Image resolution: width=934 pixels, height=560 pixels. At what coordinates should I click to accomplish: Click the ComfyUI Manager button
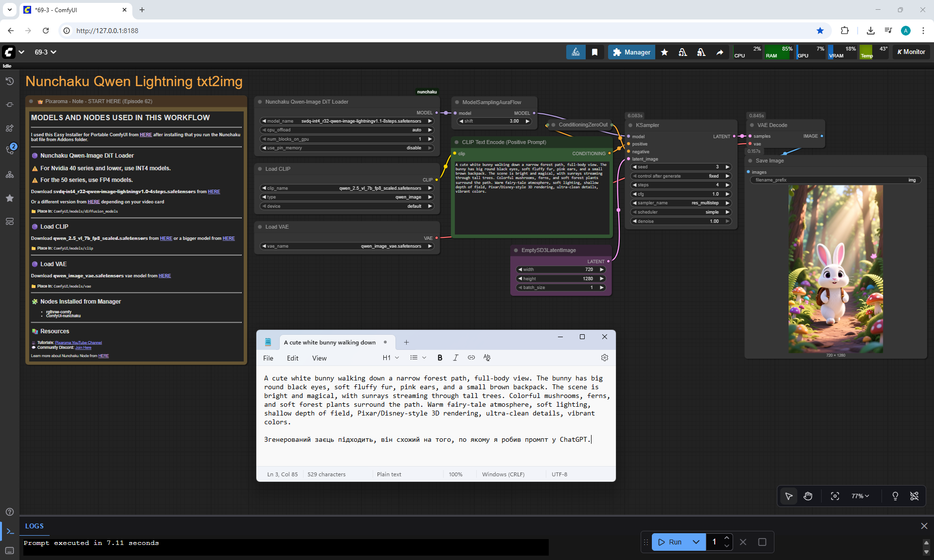tap(631, 52)
